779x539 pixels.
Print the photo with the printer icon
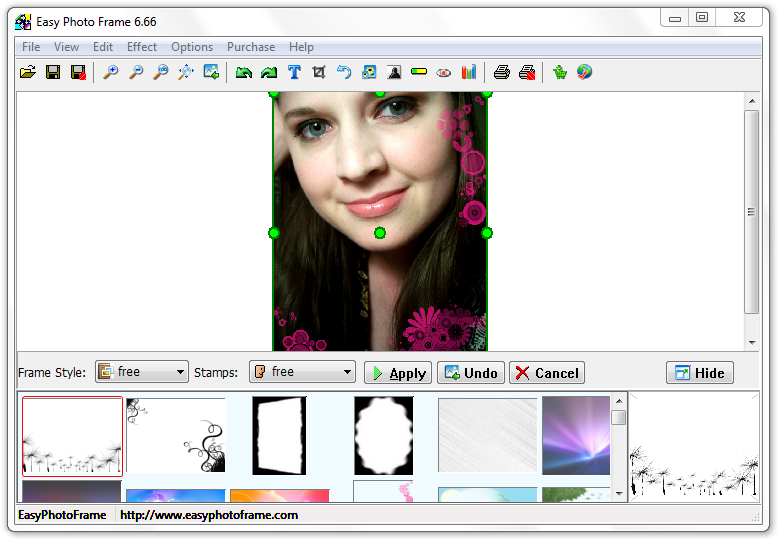tap(502, 73)
